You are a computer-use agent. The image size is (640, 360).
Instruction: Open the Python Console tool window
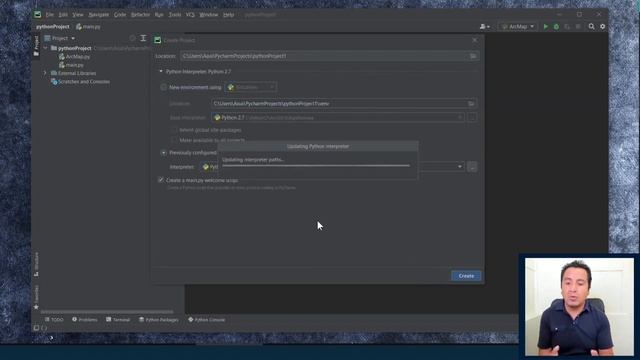tap(207, 320)
